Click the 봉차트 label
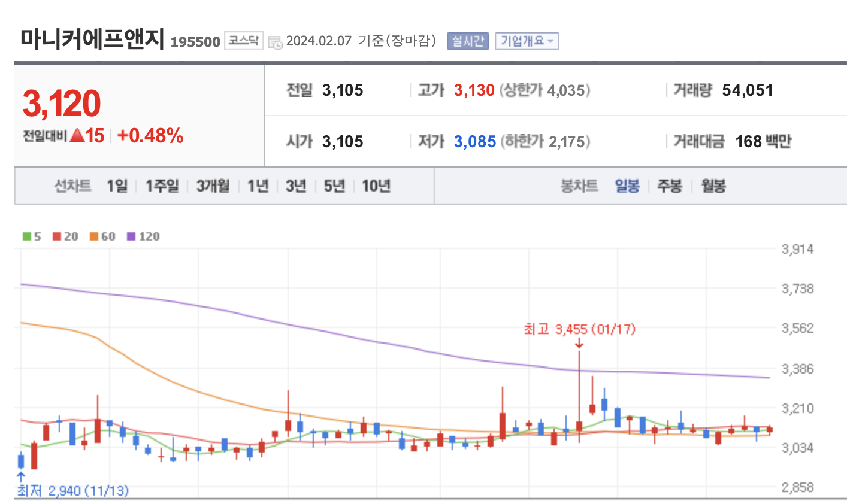 [x=579, y=186]
